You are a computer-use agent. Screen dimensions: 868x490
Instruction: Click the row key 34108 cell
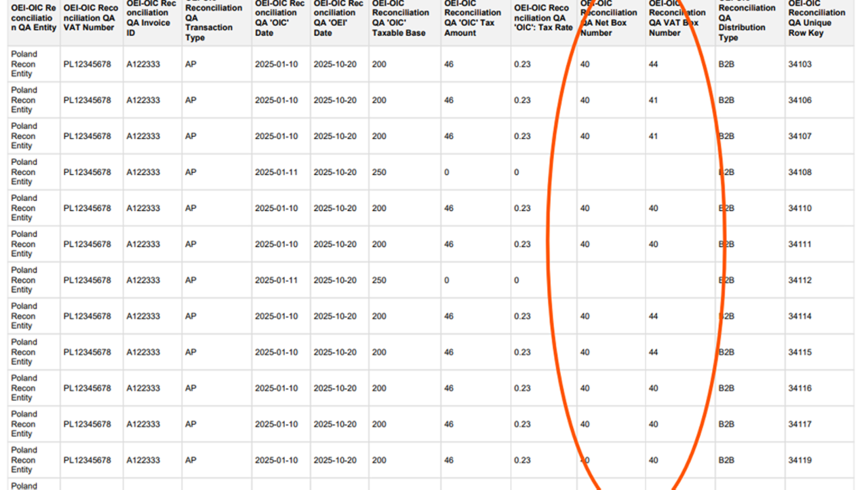(x=800, y=172)
